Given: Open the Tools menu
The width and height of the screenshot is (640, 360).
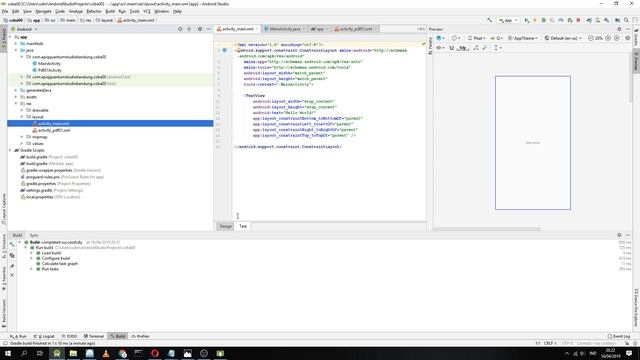Looking at the screenshot, I should 134,11.
